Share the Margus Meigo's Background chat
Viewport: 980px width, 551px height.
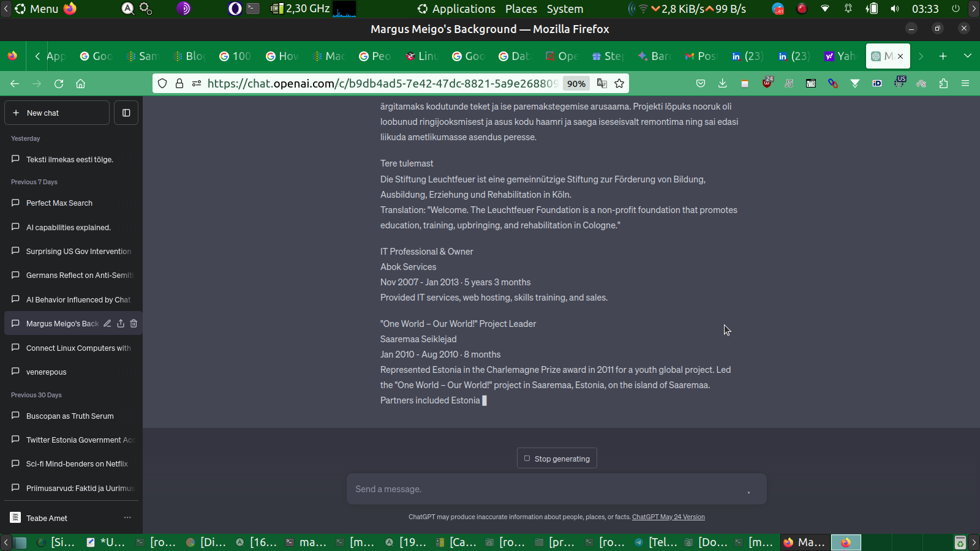point(121,323)
